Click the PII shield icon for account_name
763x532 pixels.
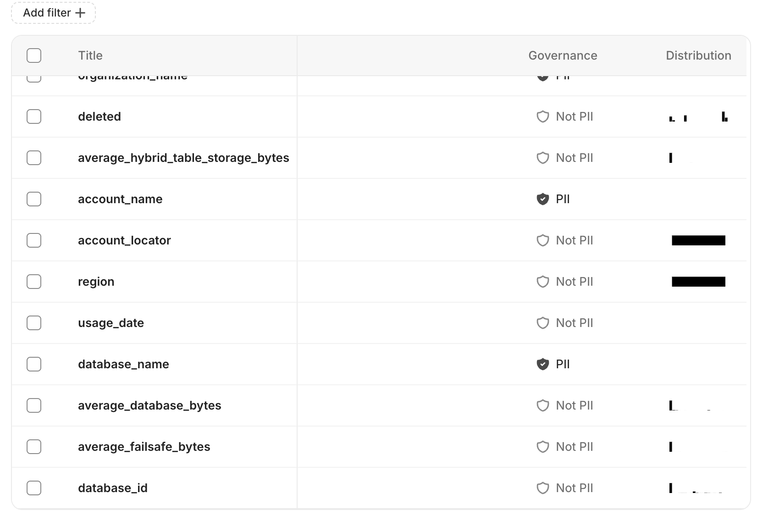(x=542, y=199)
